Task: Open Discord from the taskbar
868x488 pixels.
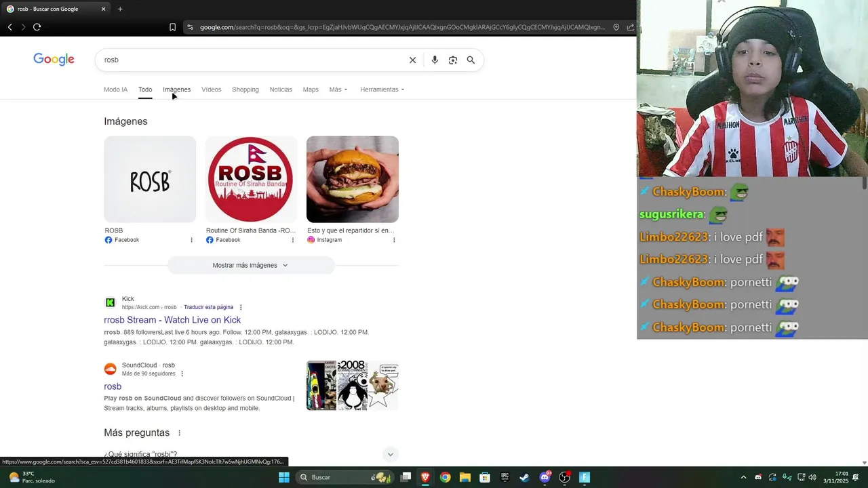Action: click(x=545, y=477)
